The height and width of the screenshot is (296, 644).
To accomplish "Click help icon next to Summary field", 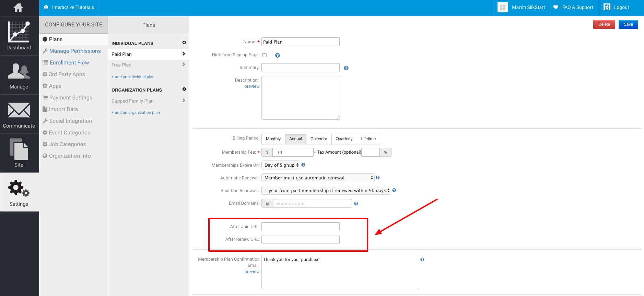I will pos(346,68).
